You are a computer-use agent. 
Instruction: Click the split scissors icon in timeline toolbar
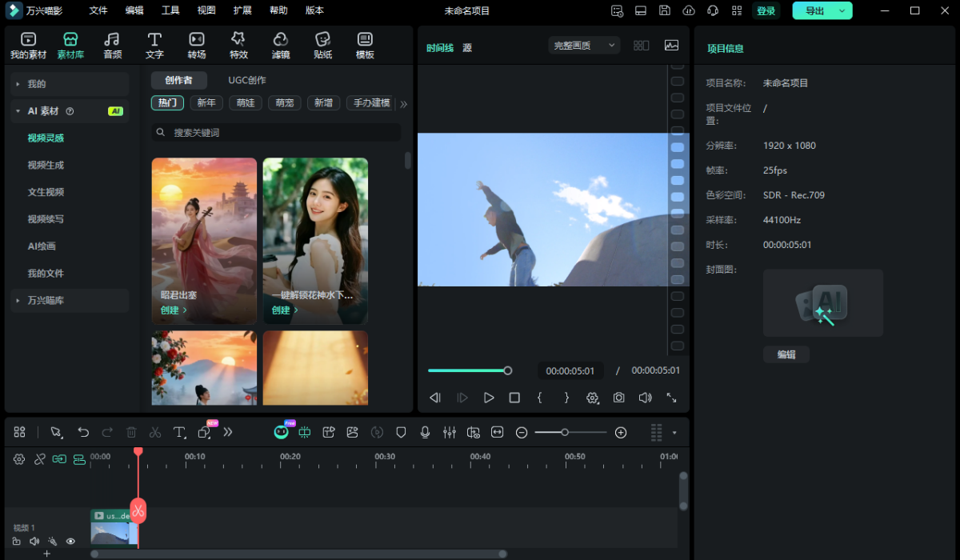point(155,432)
